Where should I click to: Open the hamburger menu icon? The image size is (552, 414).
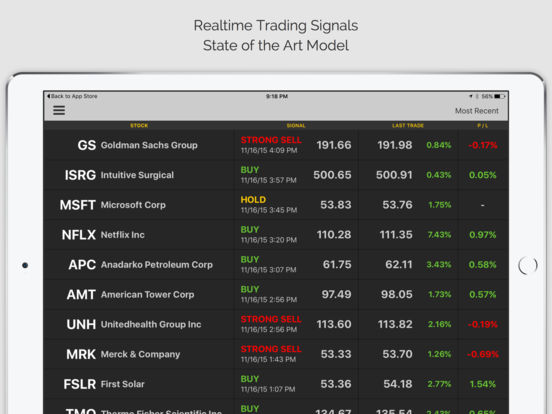[59, 111]
